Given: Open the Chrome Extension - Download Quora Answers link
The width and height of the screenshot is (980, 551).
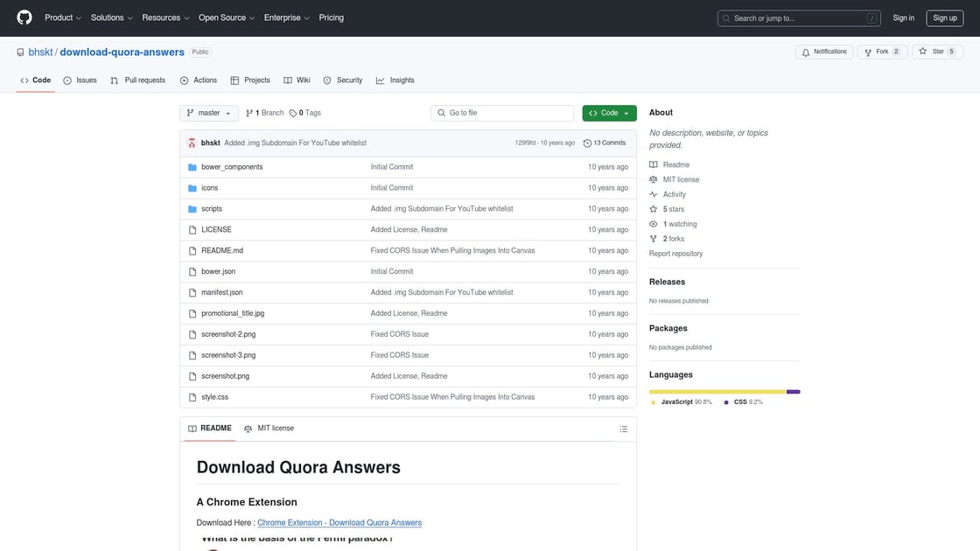Looking at the screenshot, I should [x=339, y=523].
